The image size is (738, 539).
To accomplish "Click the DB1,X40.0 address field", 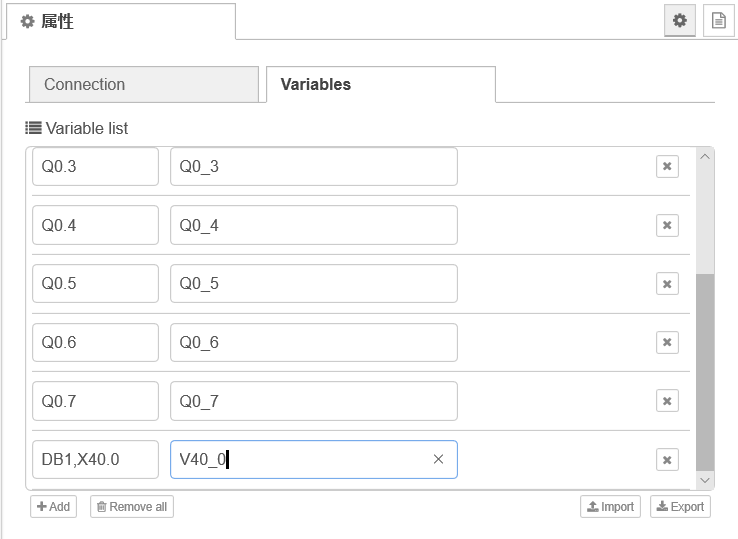I will click(x=95, y=460).
